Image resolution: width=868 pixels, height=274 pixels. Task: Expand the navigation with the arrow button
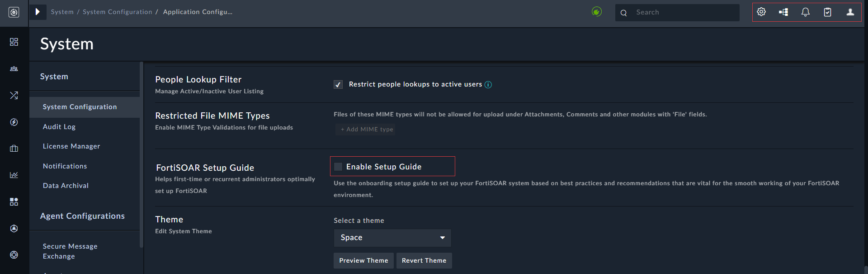[x=38, y=12]
